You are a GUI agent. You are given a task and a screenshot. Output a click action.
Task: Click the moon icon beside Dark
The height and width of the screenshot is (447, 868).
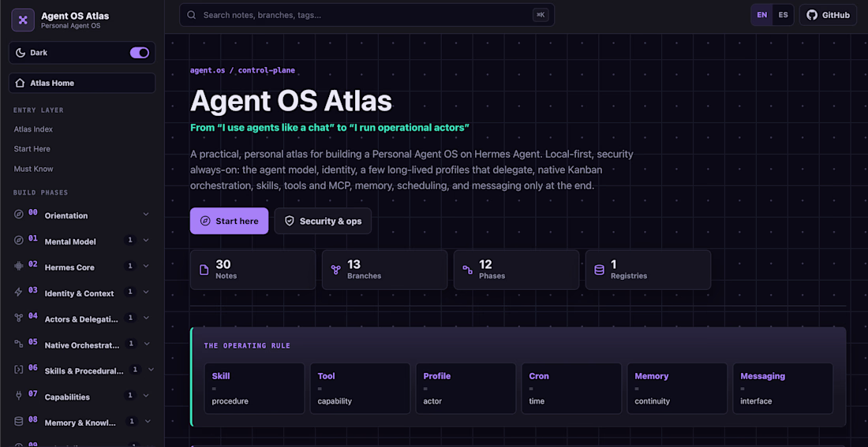21,53
